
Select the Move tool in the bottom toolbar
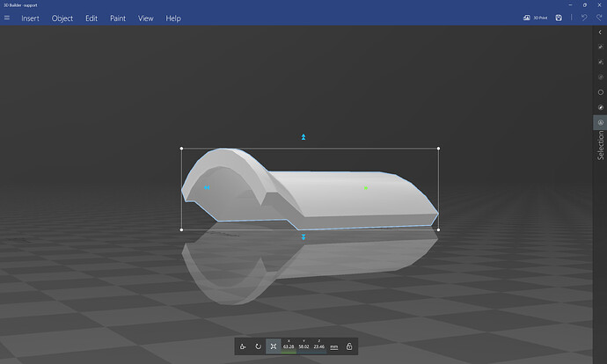tap(243, 346)
